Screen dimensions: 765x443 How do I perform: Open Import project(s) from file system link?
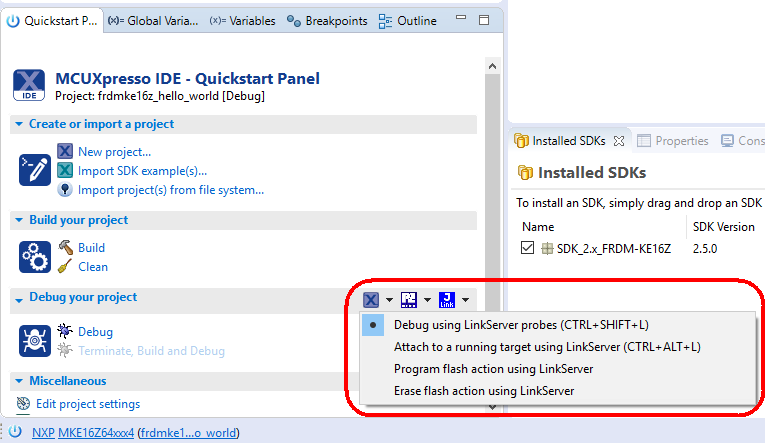click(x=170, y=190)
